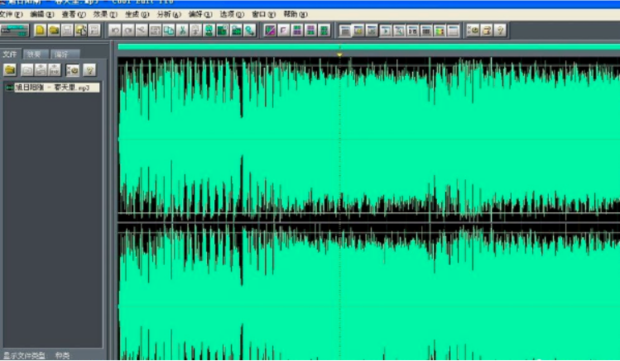The image size is (620, 361).
Task: Switch to the third tab in the left panel
Action: (65, 54)
